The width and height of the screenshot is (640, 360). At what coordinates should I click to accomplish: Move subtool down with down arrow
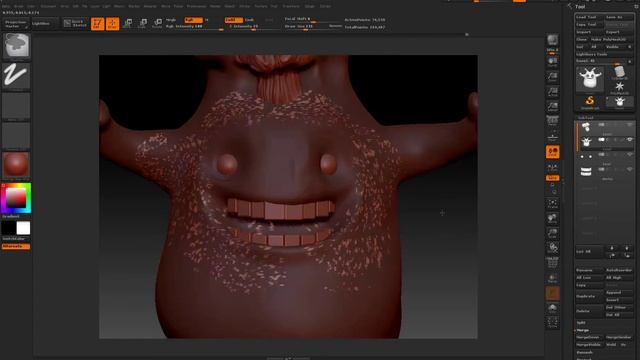tap(627, 248)
